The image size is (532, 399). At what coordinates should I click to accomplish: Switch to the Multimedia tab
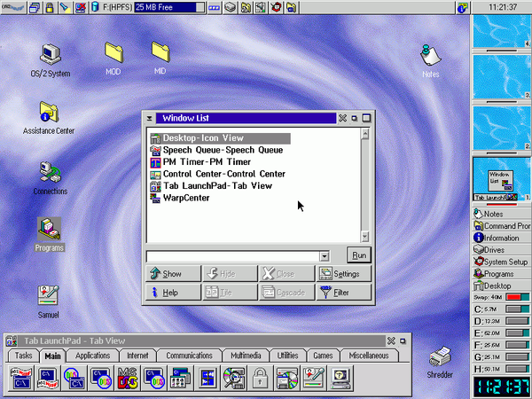click(x=246, y=356)
